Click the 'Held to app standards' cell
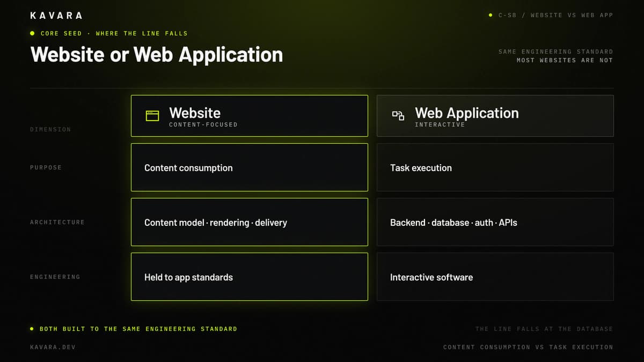Screen dimensions: 644x362 [x=250, y=277]
